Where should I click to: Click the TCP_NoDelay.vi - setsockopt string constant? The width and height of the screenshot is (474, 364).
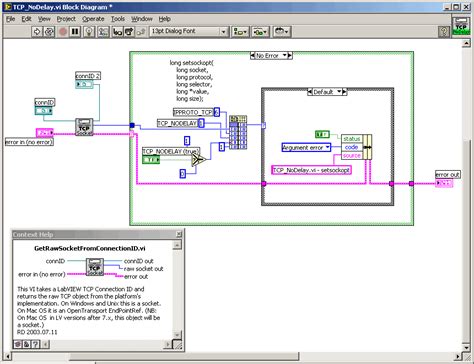pyautogui.click(x=311, y=170)
